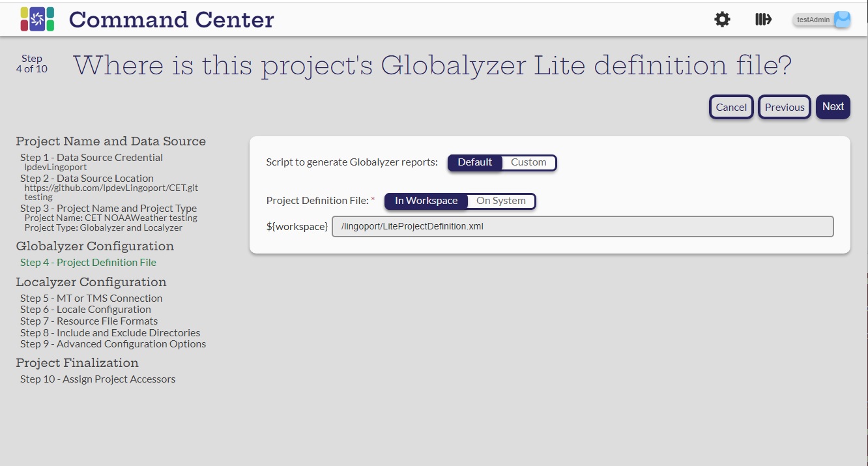This screenshot has height=466, width=868.
Task: Open Step 8 - Include and Exclude Directories
Action: [110, 333]
